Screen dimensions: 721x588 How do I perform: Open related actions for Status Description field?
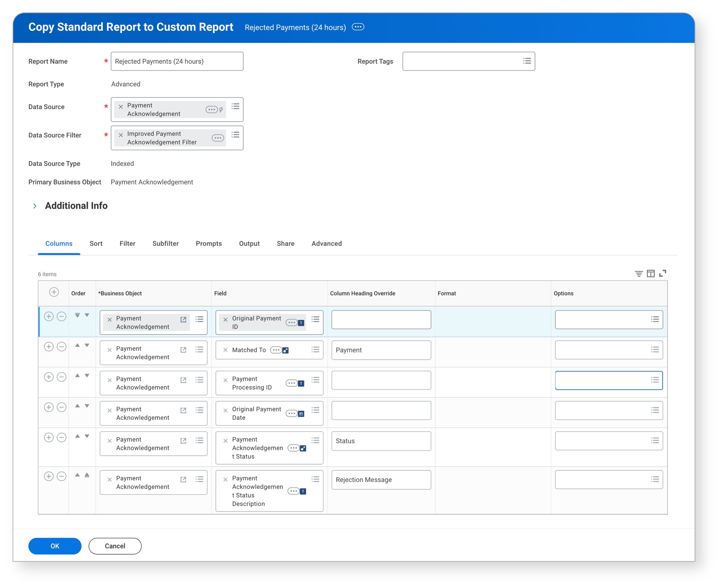click(294, 491)
